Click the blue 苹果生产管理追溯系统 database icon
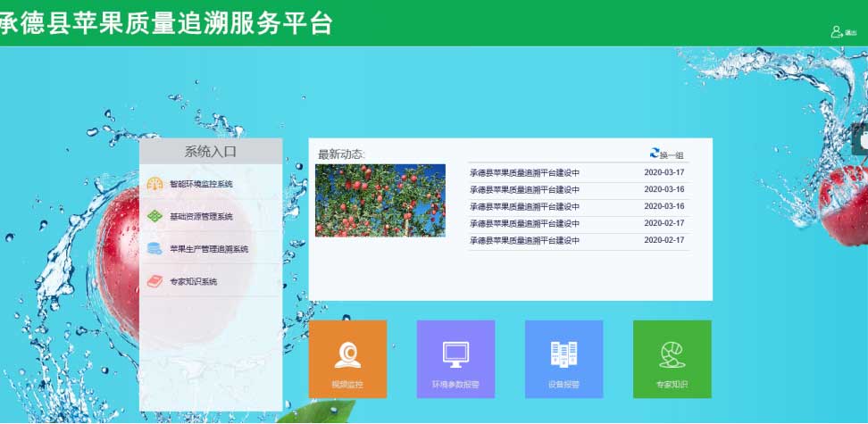Screen dimensions: 868x424 [155, 249]
